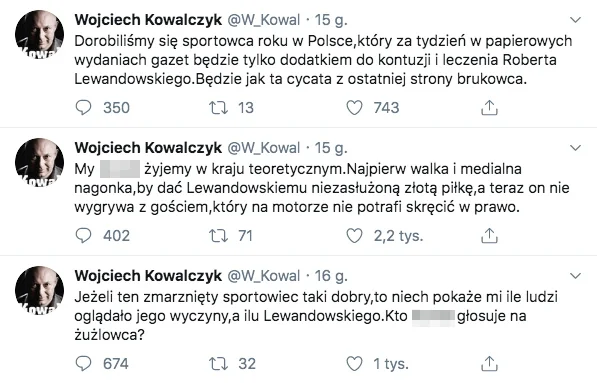Open the profile avatar of the first tweet
The height and width of the screenshot is (383, 597).
pyautogui.click(x=40, y=35)
